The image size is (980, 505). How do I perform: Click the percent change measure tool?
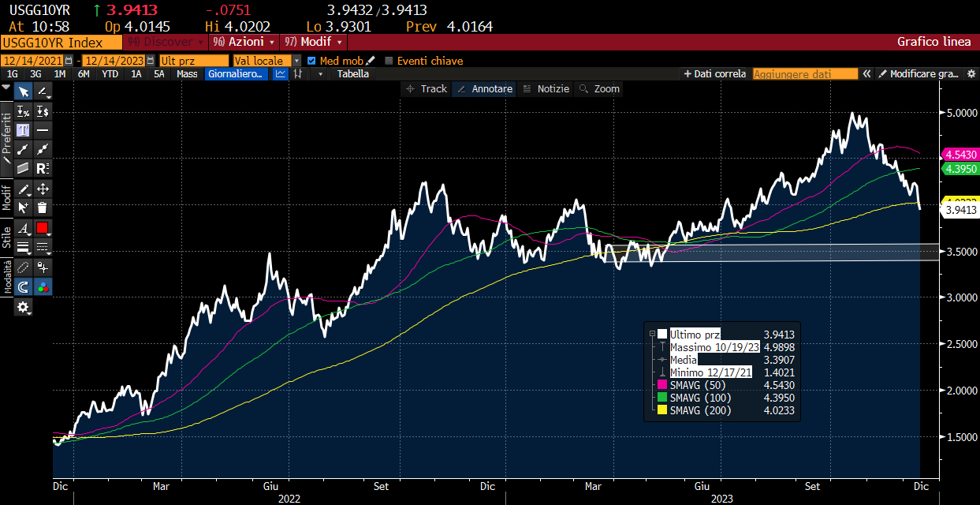coord(23,110)
